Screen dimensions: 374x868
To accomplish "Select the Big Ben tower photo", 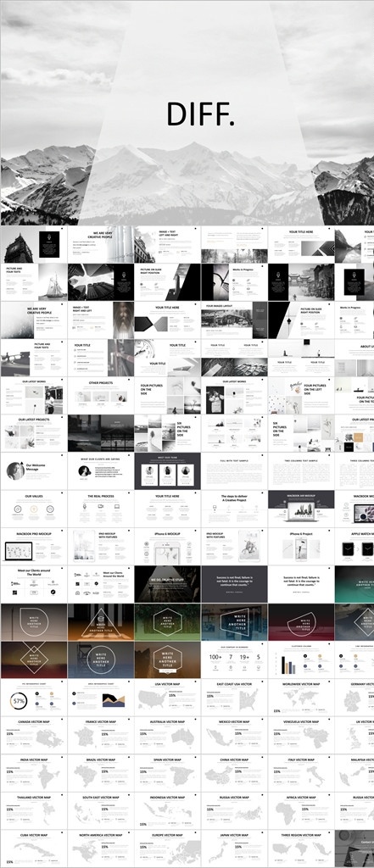I will click(x=19, y=244).
